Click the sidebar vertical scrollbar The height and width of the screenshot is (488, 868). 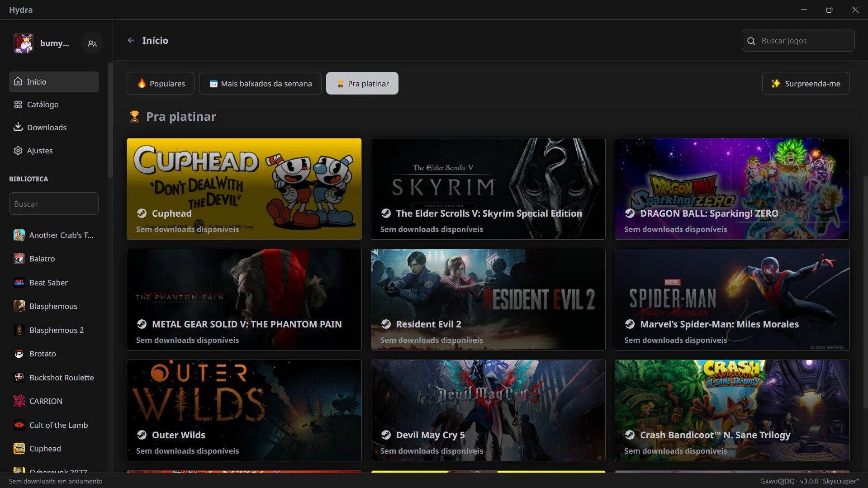pos(110,120)
